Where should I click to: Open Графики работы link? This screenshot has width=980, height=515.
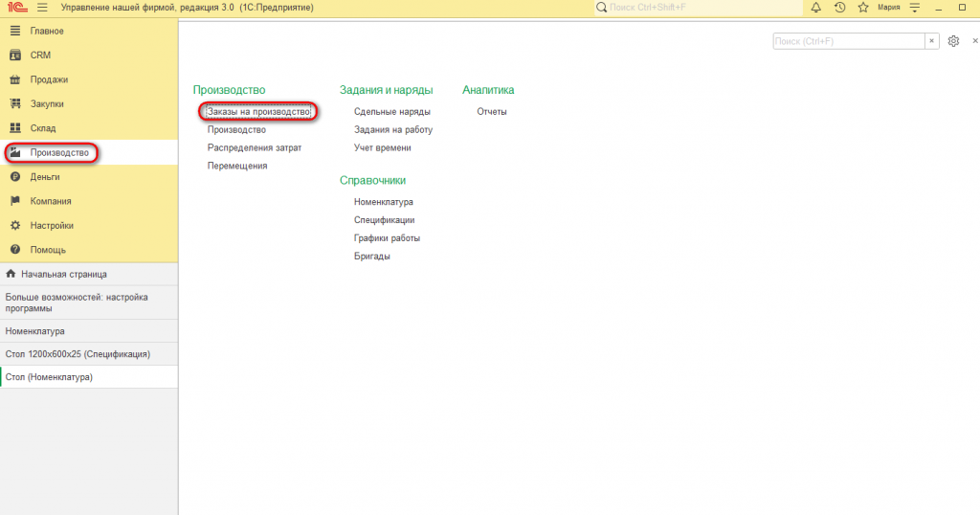(387, 238)
